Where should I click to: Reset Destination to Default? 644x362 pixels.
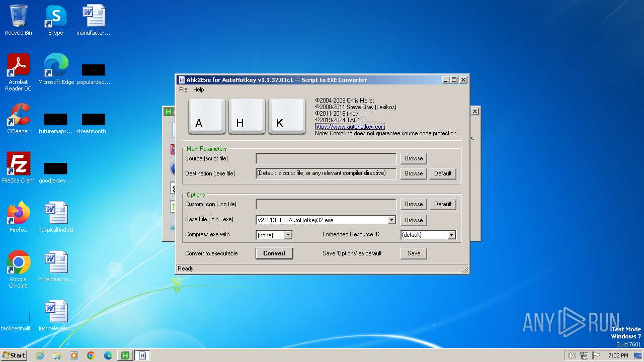(x=443, y=173)
